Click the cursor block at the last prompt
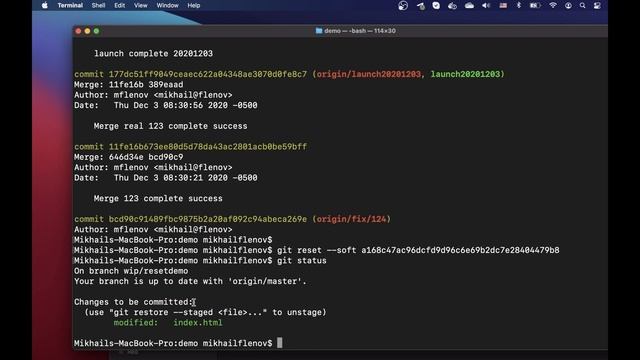Viewport: 640px width, 360px height. [280, 343]
